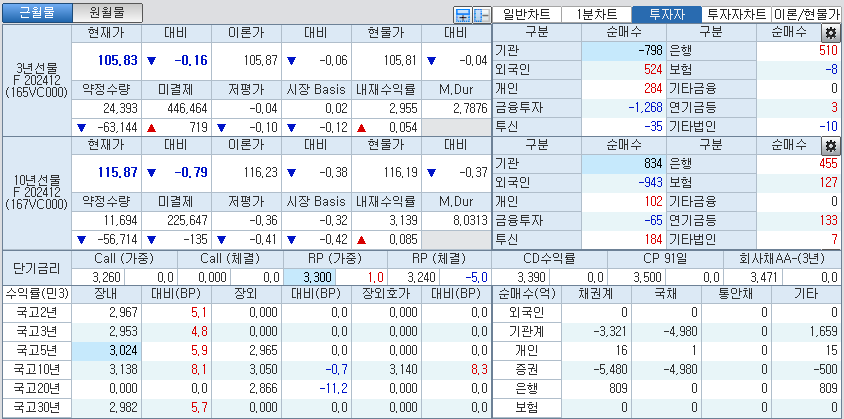Click the Call (가중) value 3.260
This screenshot has width=844, height=419.
(98, 277)
